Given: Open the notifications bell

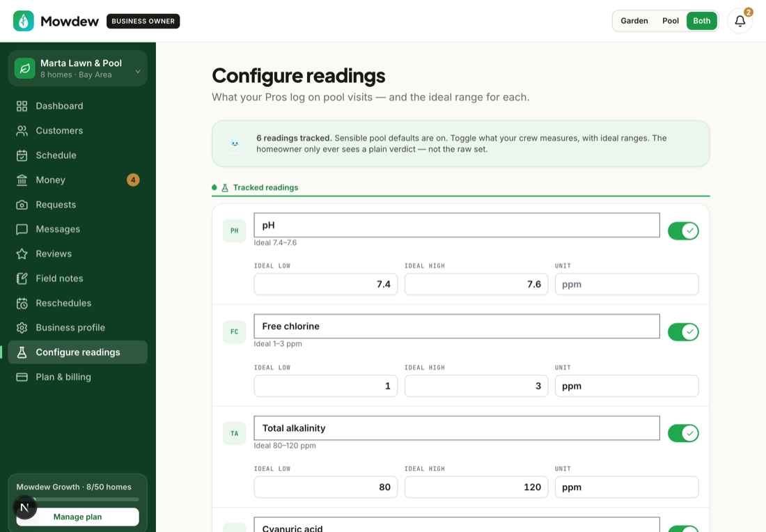Looking at the screenshot, I should click(x=740, y=21).
